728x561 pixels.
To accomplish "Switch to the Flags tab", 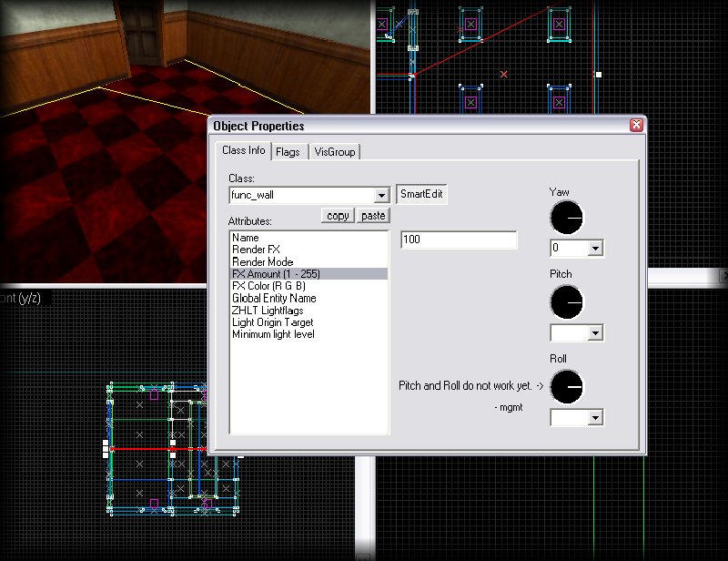I will 288,152.
